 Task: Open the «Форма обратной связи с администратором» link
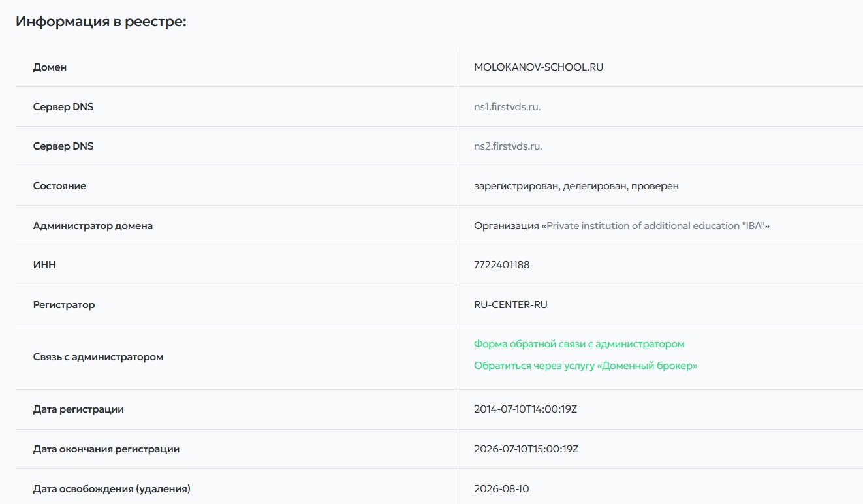579,344
